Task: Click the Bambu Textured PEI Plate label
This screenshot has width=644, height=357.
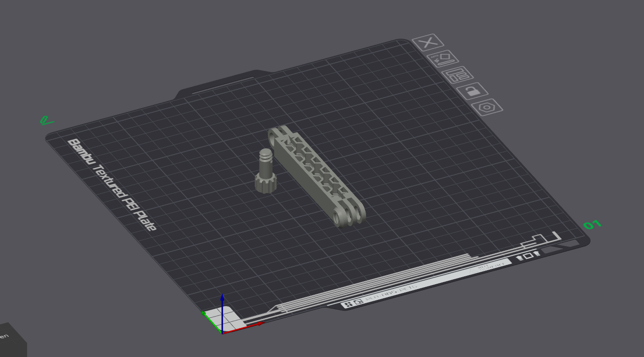Action: (x=112, y=185)
